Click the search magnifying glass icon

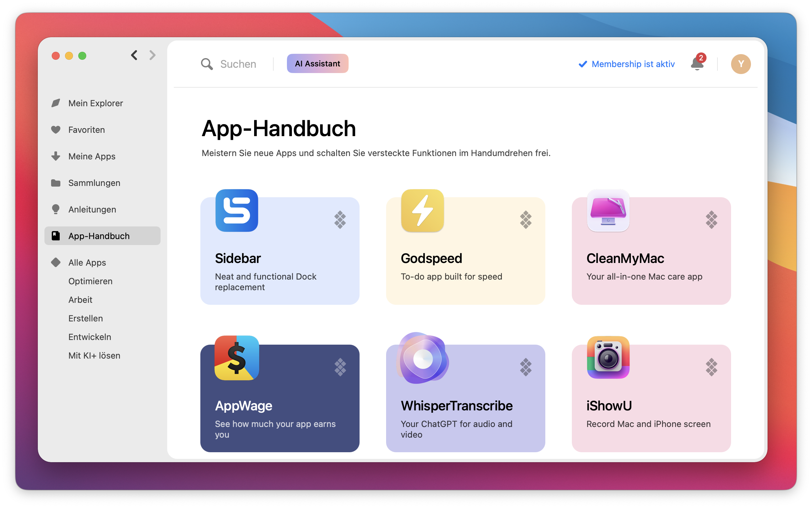[207, 64]
